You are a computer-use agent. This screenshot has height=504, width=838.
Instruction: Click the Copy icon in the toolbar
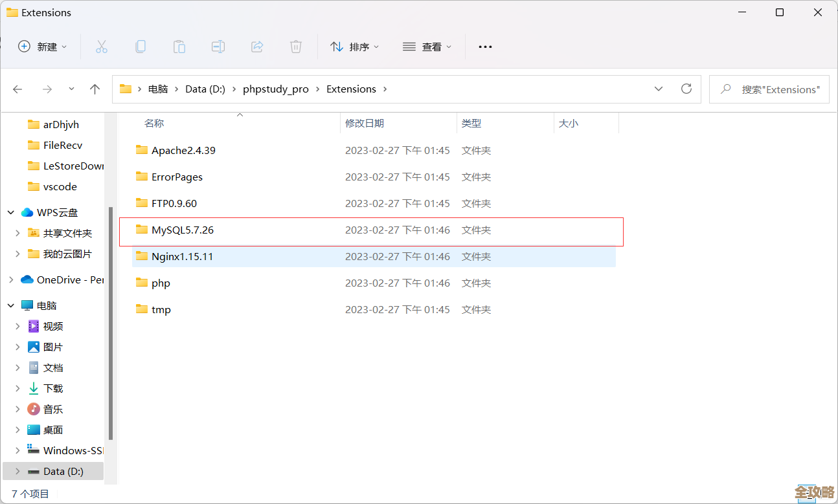[140, 46]
